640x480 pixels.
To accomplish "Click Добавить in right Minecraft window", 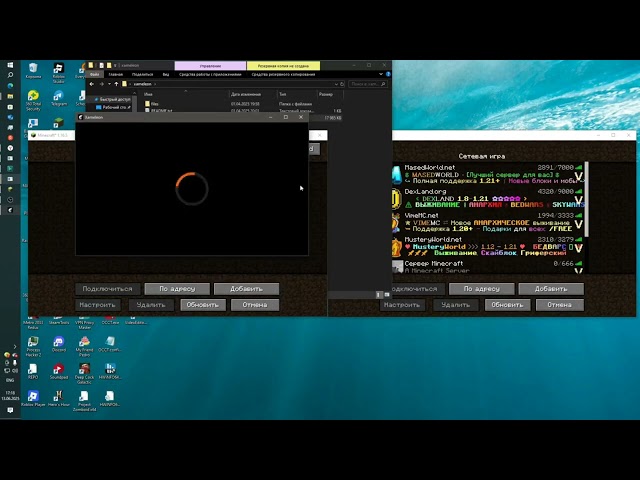I will 551,289.
